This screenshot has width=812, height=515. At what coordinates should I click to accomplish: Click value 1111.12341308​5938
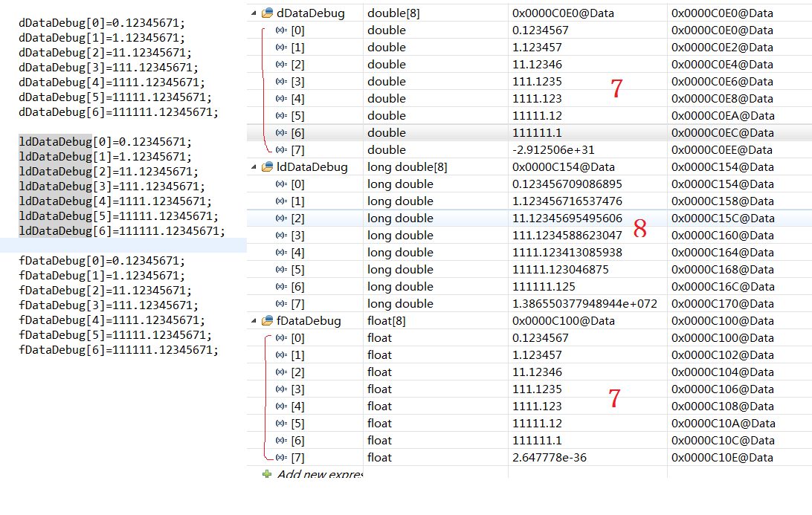point(567,252)
